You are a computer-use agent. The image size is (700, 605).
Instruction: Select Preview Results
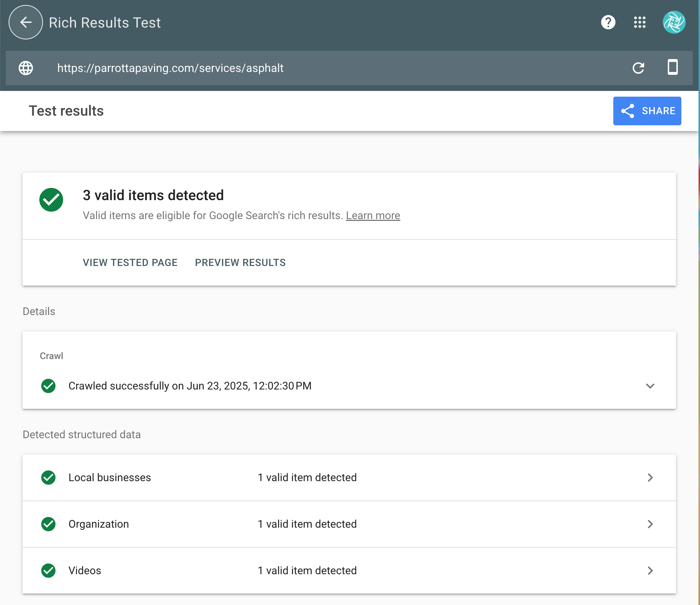coord(240,262)
